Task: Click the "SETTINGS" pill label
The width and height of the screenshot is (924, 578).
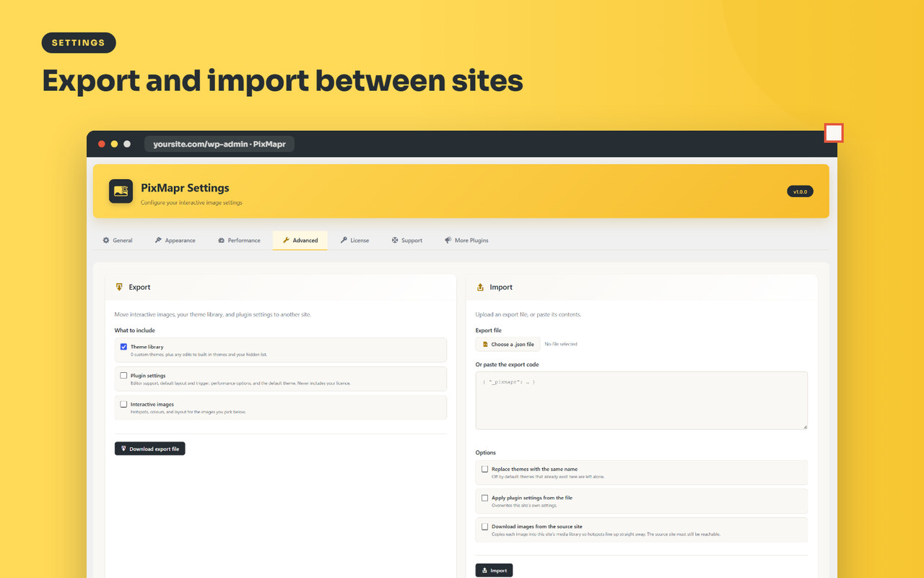Action: [79, 43]
